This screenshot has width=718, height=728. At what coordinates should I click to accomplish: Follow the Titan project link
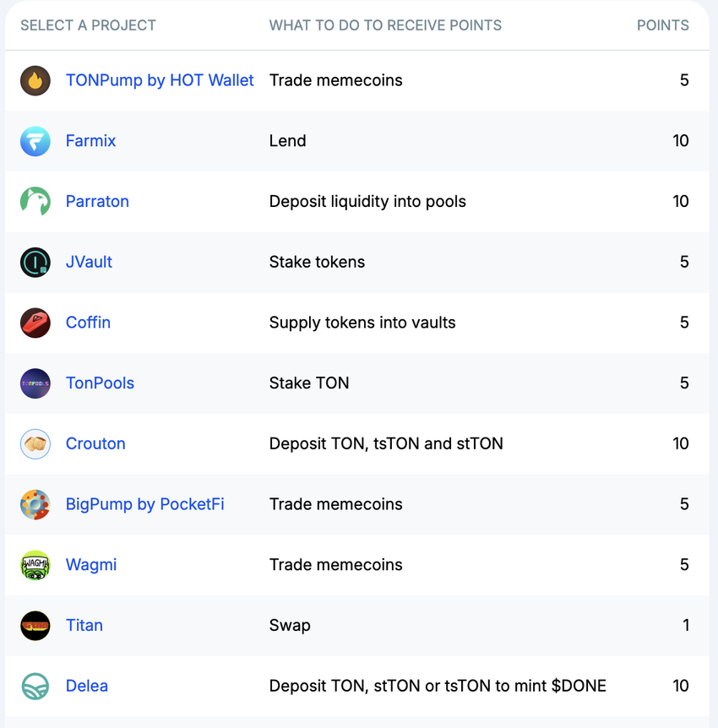coord(84,626)
